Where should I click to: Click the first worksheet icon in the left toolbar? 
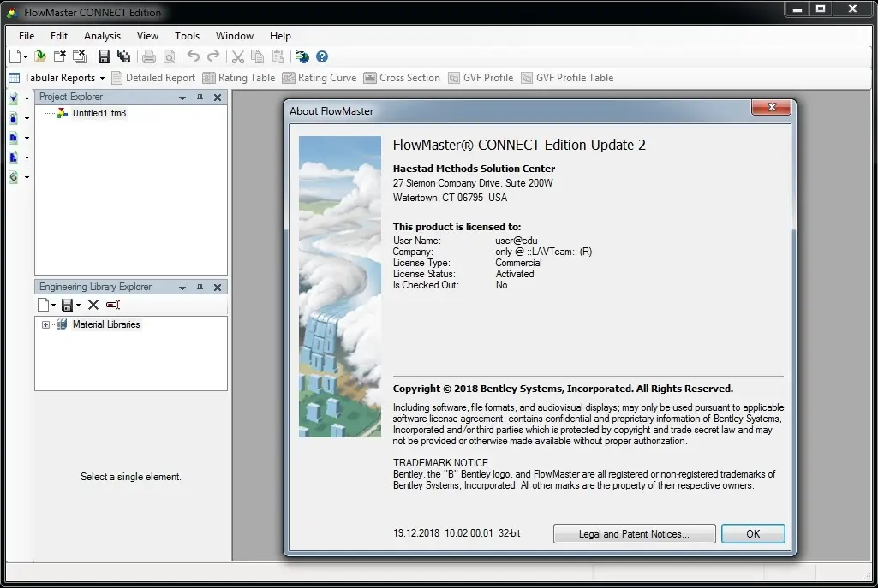[14, 98]
